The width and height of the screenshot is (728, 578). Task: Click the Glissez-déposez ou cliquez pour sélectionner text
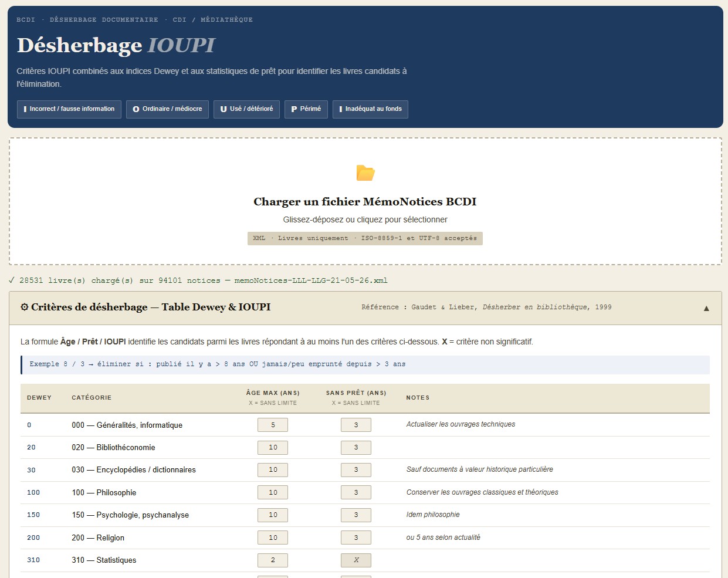[x=365, y=219]
